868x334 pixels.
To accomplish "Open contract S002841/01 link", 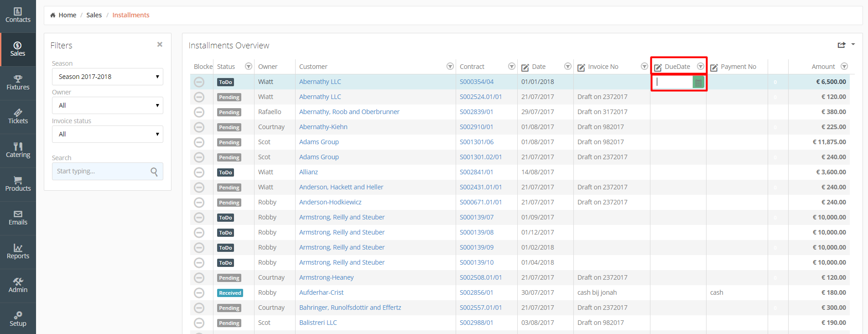I will (476, 172).
